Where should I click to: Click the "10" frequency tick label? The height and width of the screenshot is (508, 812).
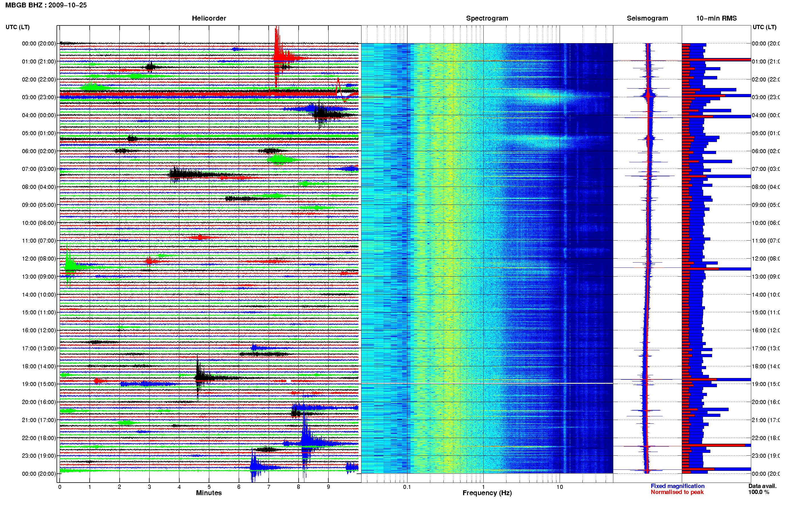point(560,487)
